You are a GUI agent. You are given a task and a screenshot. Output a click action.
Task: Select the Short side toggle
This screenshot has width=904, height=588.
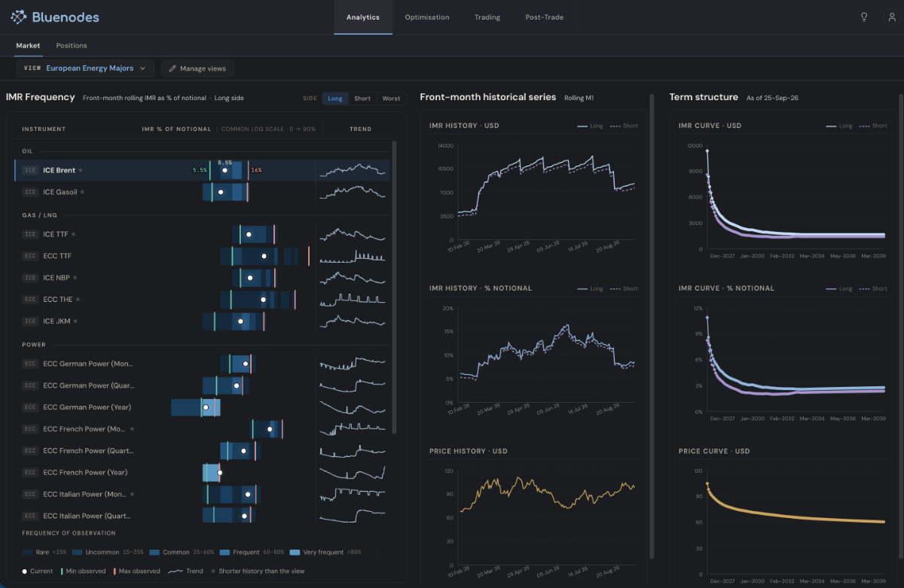pyautogui.click(x=362, y=99)
